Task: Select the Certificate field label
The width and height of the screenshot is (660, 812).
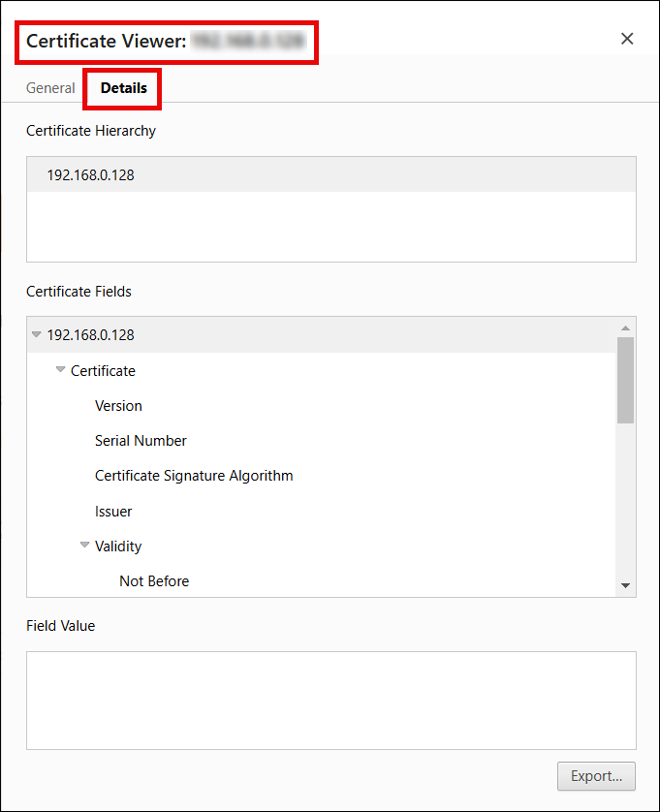Action: [103, 371]
